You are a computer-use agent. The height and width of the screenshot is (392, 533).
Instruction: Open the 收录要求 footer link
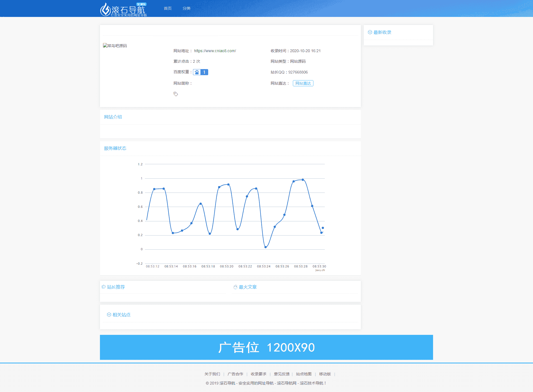pyautogui.click(x=258, y=374)
